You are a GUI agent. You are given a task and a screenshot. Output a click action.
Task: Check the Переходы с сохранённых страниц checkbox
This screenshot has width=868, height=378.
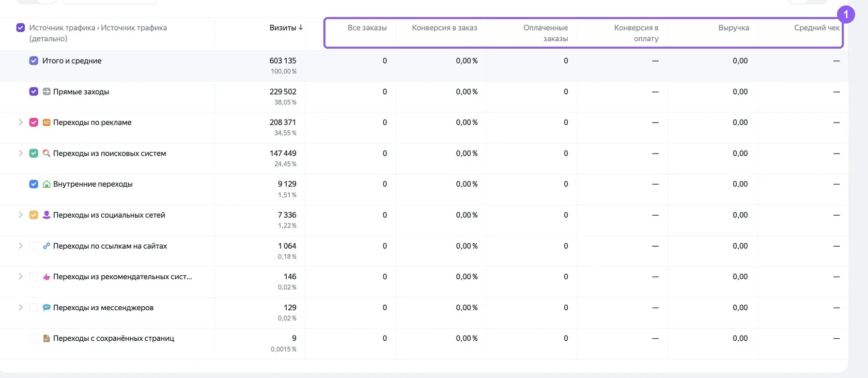[34, 338]
